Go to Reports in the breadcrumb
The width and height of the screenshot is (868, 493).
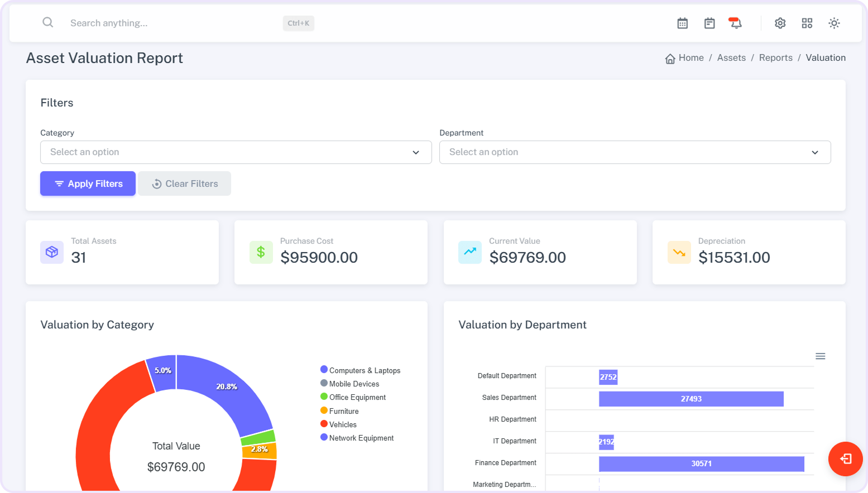[775, 58]
